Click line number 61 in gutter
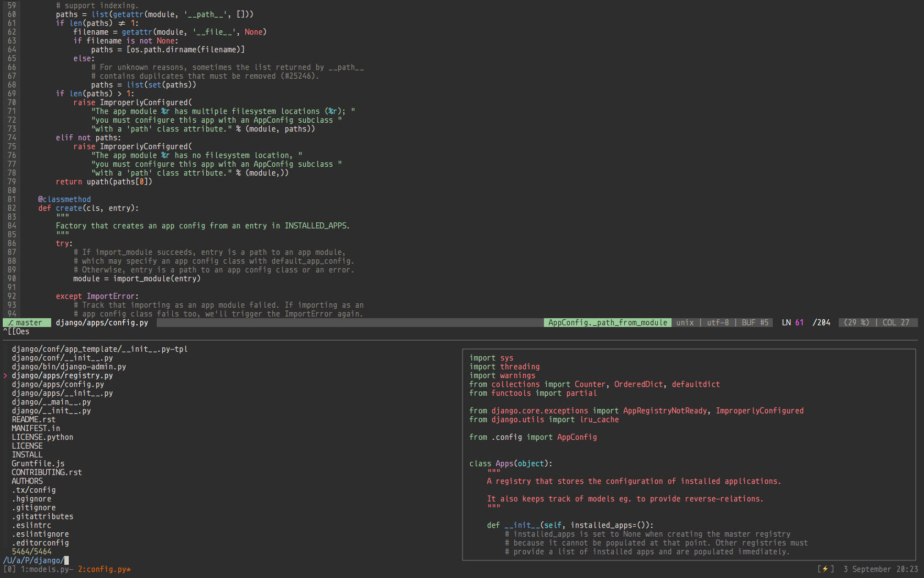The width and height of the screenshot is (924, 578). (12, 23)
